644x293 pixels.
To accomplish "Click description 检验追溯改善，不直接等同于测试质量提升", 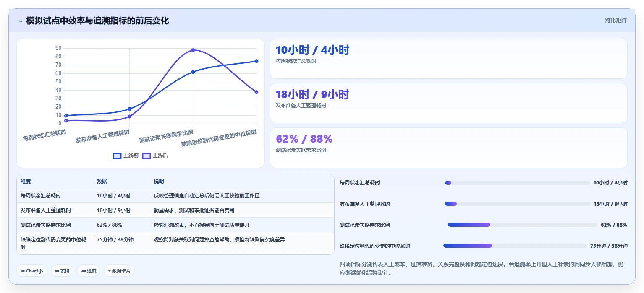I will [x=202, y=225].
